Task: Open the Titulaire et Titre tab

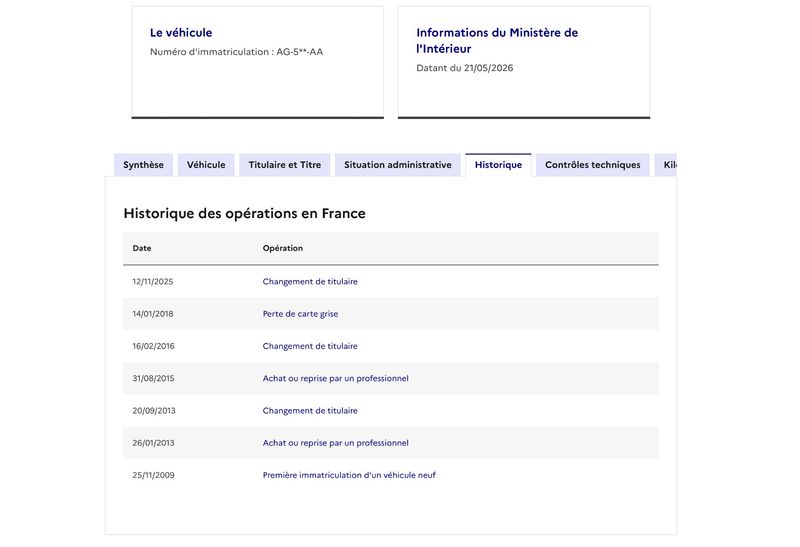Action: (285, 165)
